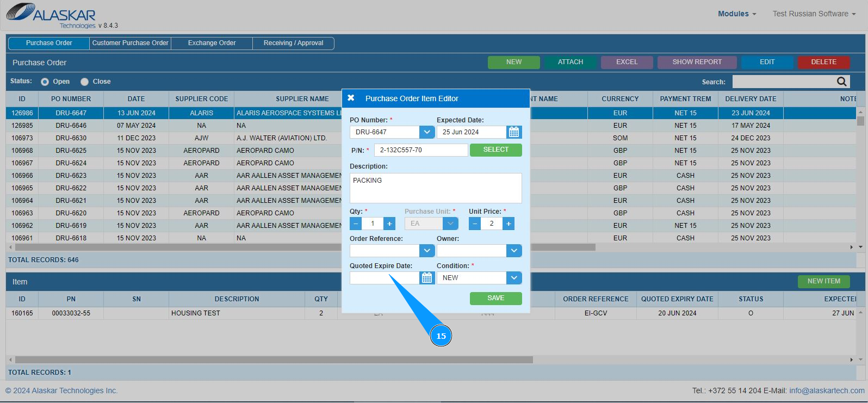
Task: Click into the Description text area
Action: 436,188
